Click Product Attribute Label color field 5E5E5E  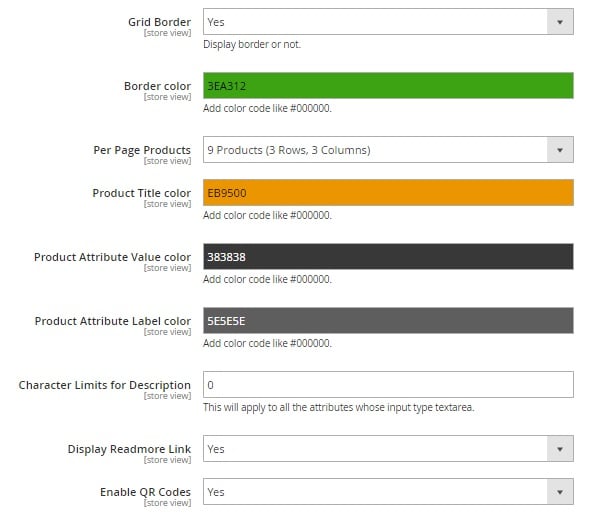pos(388,321)
